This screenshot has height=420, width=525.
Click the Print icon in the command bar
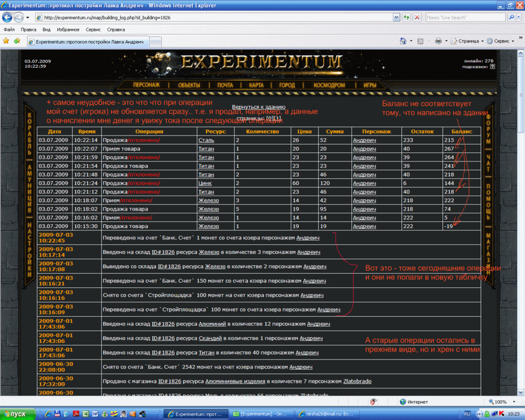(x=438, y=41)
